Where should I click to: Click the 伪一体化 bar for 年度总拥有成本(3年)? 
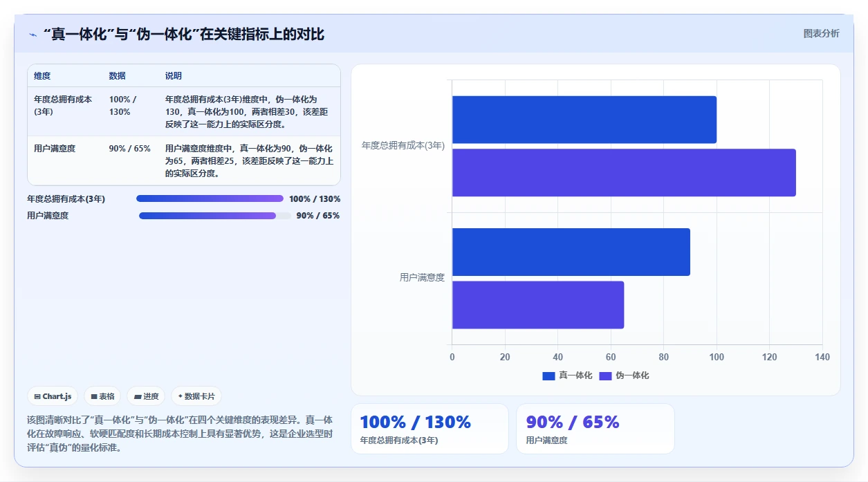624,173
